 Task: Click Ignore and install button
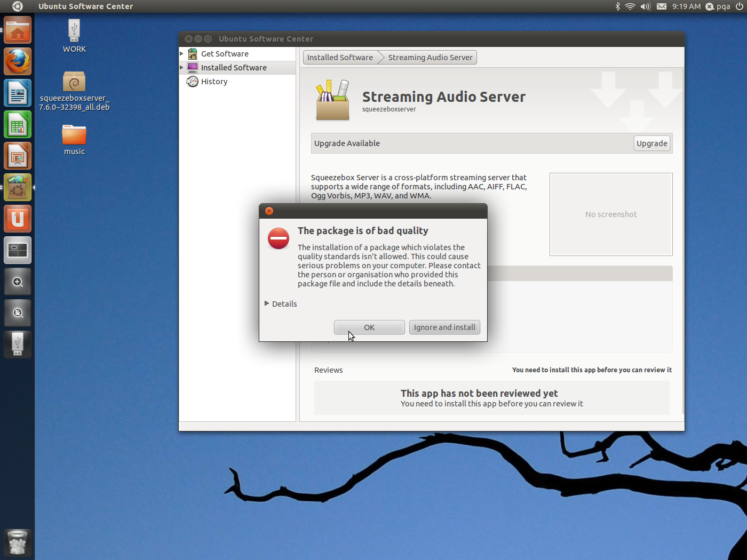point(444,327)
